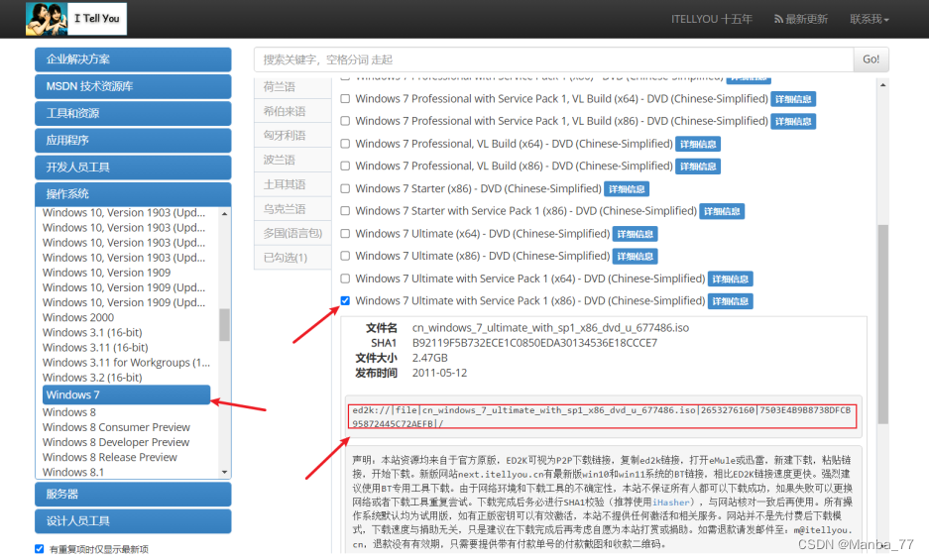Check Windows 7 Professional SP1 VL Build (x86)
Screen dimensions: 929x560
click(345, 121)
